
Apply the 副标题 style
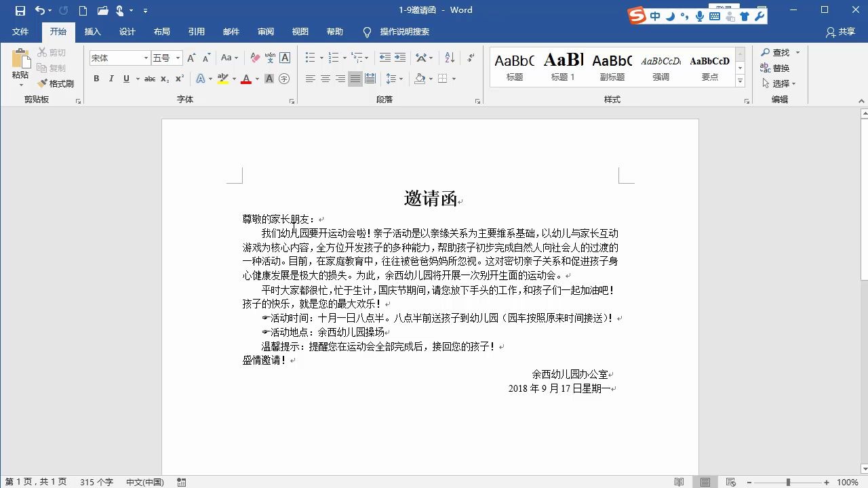click(x=612, y=67)
